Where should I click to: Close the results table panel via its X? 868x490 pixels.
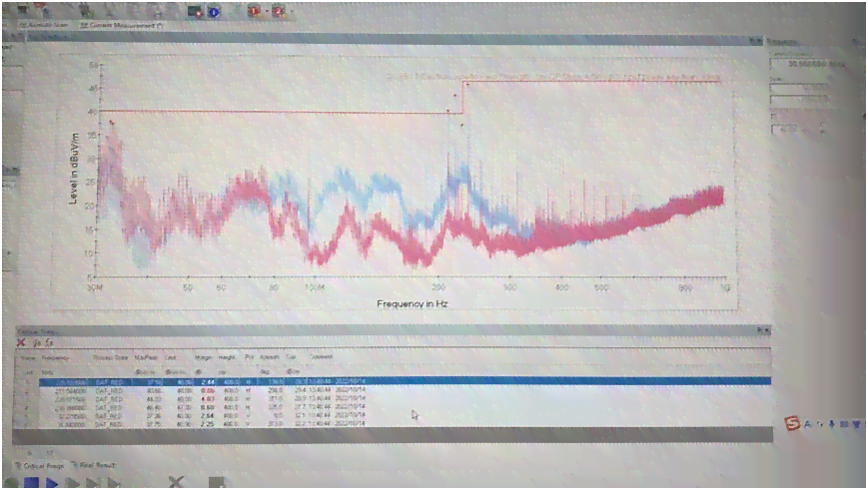pyautogui.click(x=767, y=330)
